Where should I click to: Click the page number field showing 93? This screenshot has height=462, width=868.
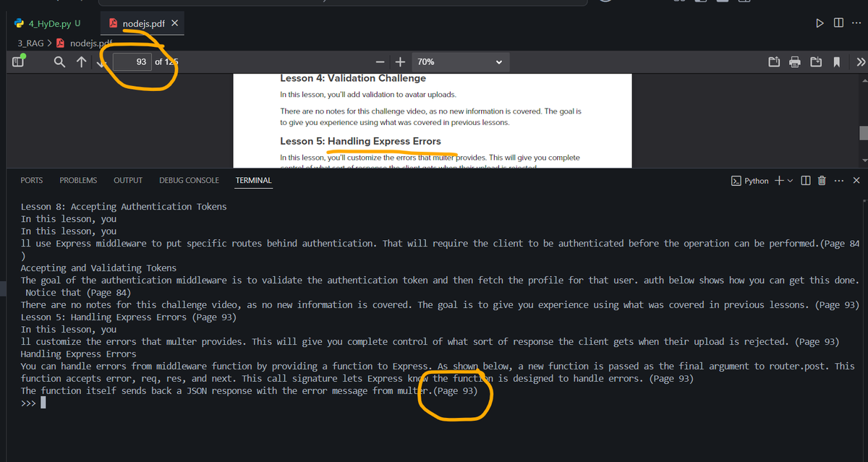132,62
